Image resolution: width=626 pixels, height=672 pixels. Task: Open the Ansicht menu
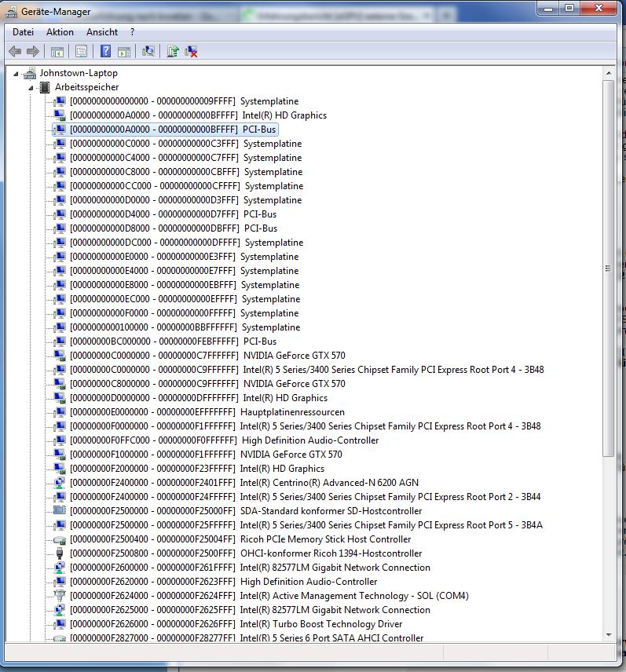pos(102,32)
